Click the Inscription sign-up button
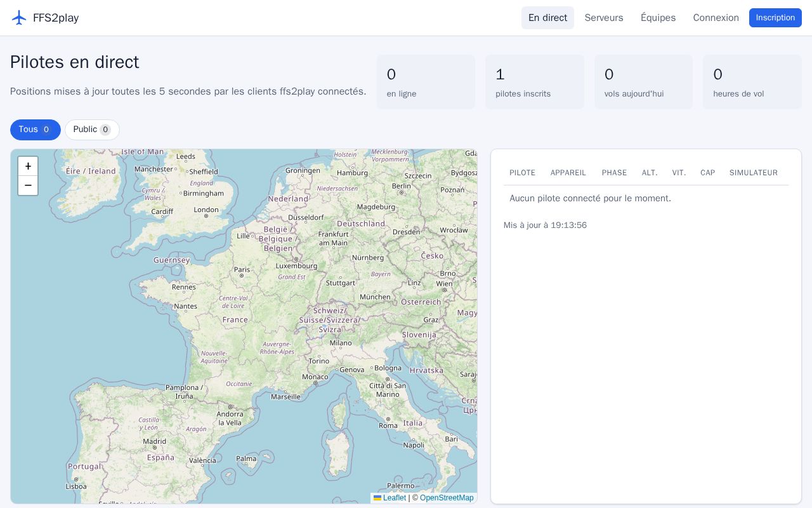 [x=775, y=18]
